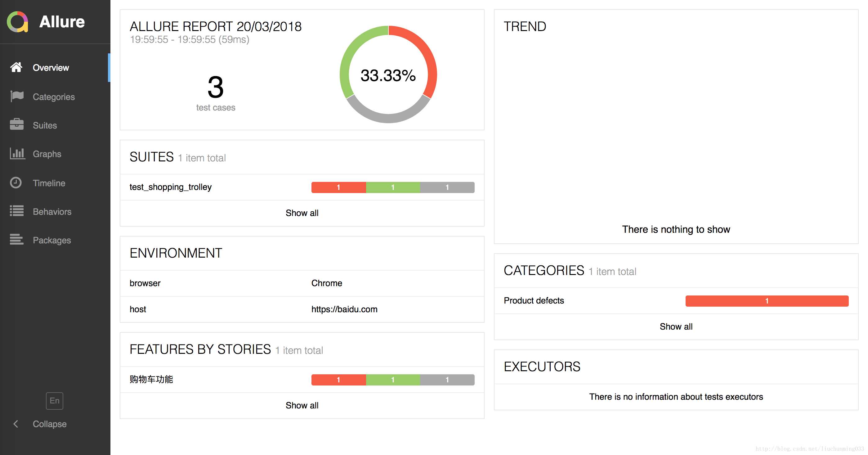Click the CATEGORIES widget heading
This screenshot has width=868, height=455.
[x=544, y=270]
